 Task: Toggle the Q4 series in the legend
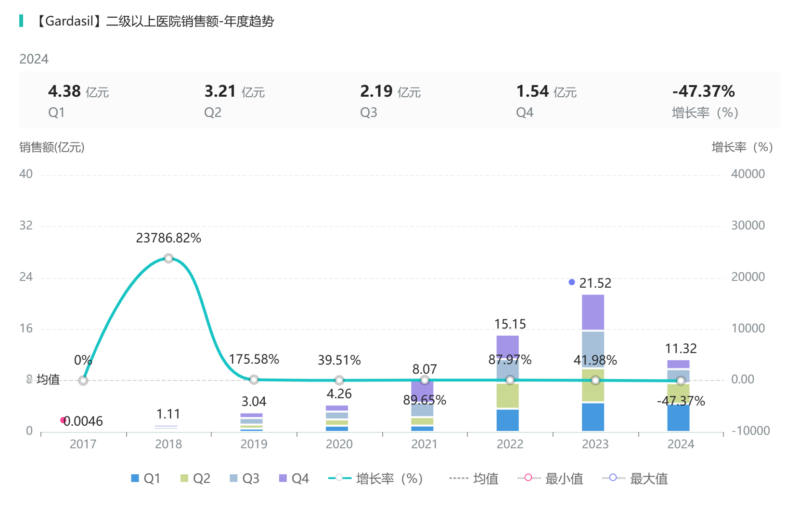pyautogui.click(x=294, y=479)
